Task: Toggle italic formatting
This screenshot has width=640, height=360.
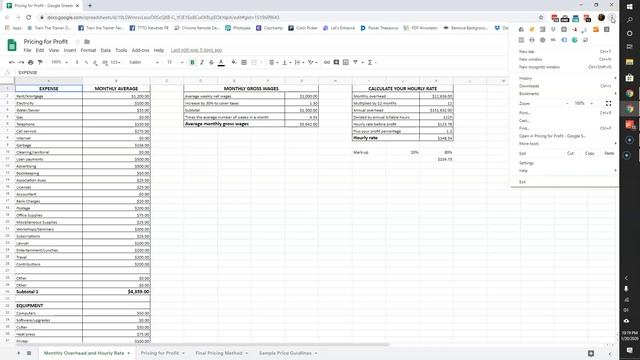Action: pyautogui.click(x=202, y=62)
